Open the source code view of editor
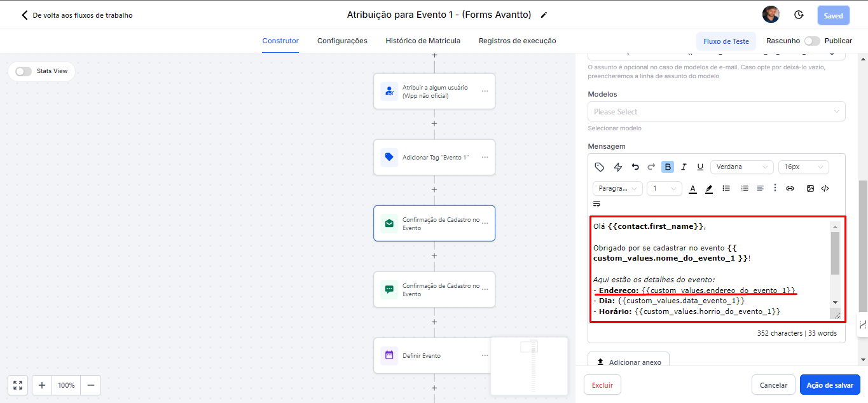Screen dimensions: 868x403 (825, 189)
